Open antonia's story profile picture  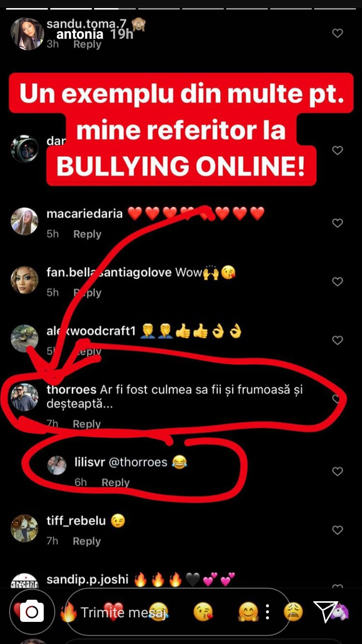point(27,34)
